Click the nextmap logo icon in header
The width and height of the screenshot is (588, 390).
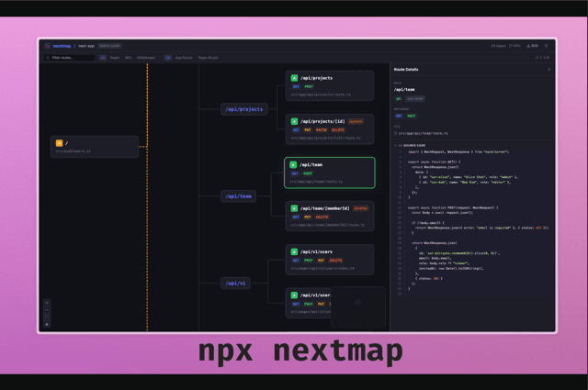(48, 46)
